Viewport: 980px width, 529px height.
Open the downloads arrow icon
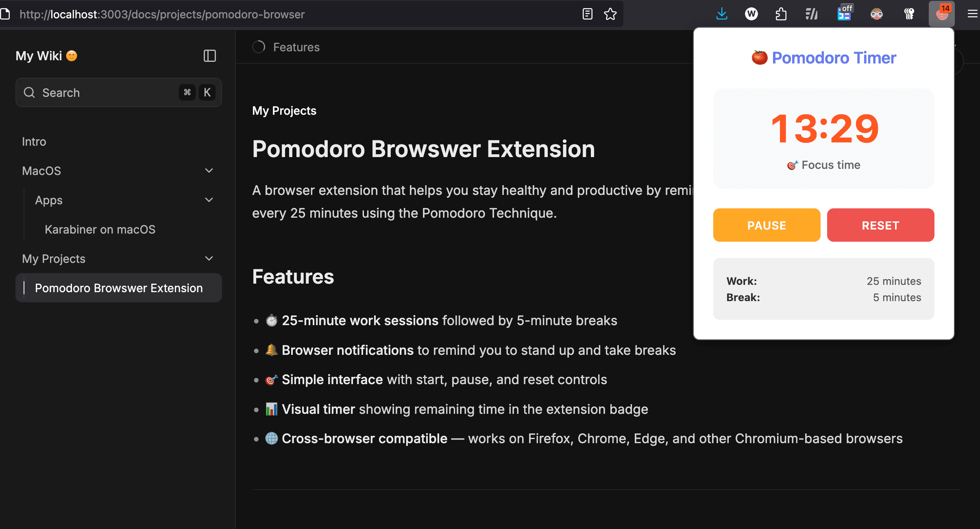[722, 14]
